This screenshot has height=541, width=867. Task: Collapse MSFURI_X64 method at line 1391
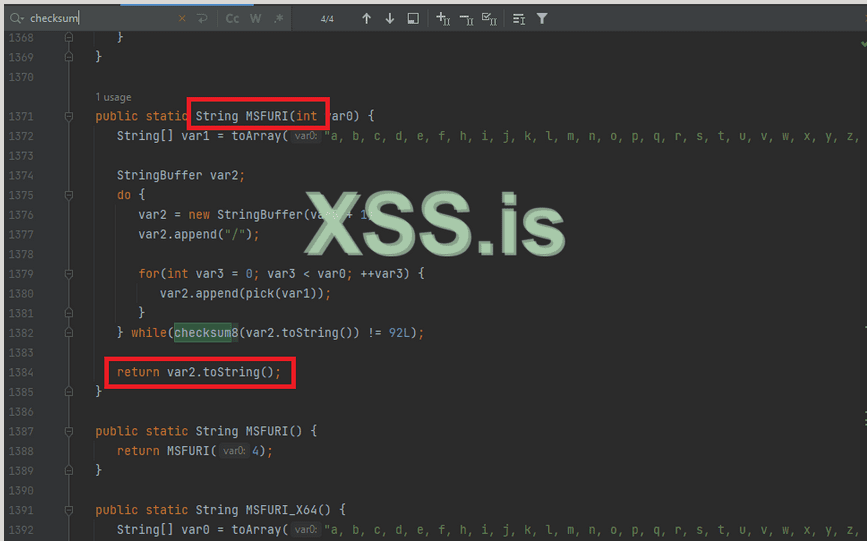69,509
